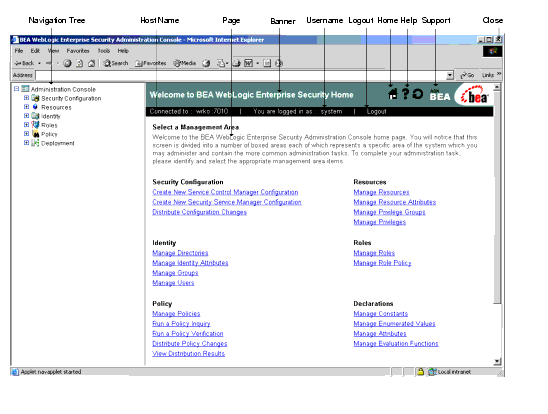The width and height of the screenshot is (548, 414).
Task: Expand the Resources tree node
Action: click(x=26, y=107)
